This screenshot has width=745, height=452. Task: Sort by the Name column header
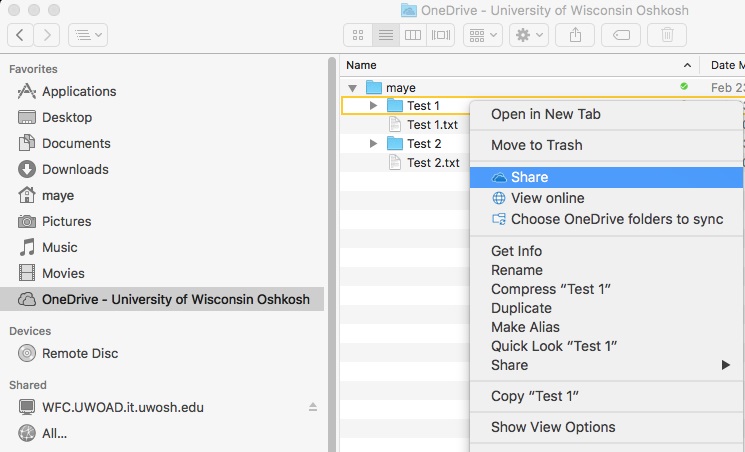[x=519, y=65]
